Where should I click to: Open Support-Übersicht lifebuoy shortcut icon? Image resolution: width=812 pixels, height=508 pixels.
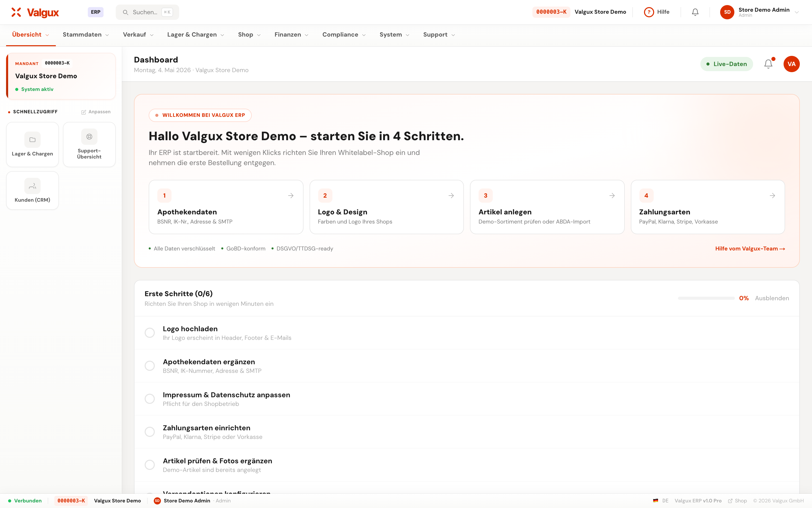click(x=89, y=137)
